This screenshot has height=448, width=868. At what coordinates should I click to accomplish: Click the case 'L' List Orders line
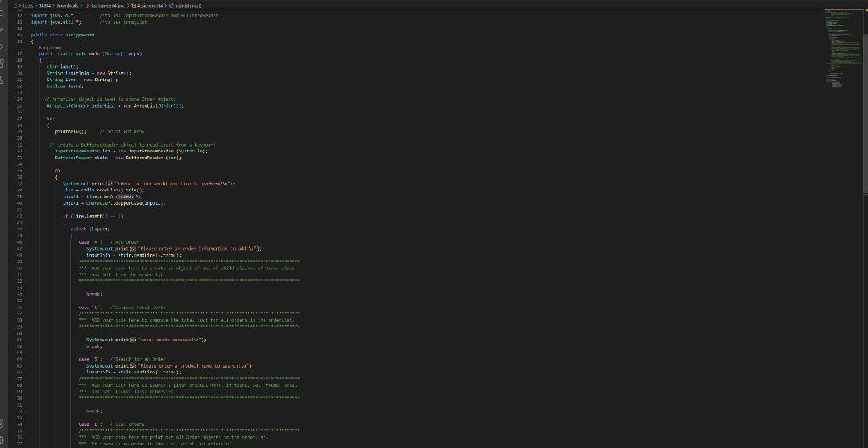[111, 424]
